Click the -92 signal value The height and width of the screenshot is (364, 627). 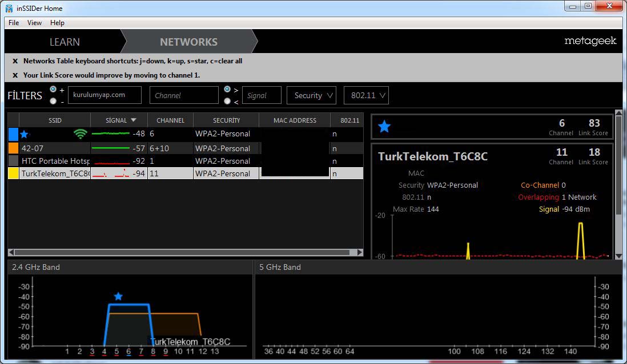pos(139,161)
